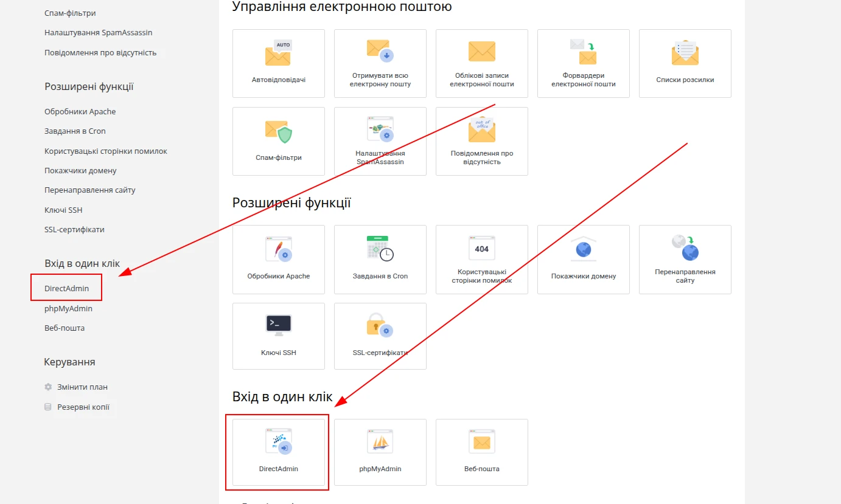This screenshot has height=504, width=841.
Task: Open the Списки розсилки card icon
Action: [x=685, y=53]
